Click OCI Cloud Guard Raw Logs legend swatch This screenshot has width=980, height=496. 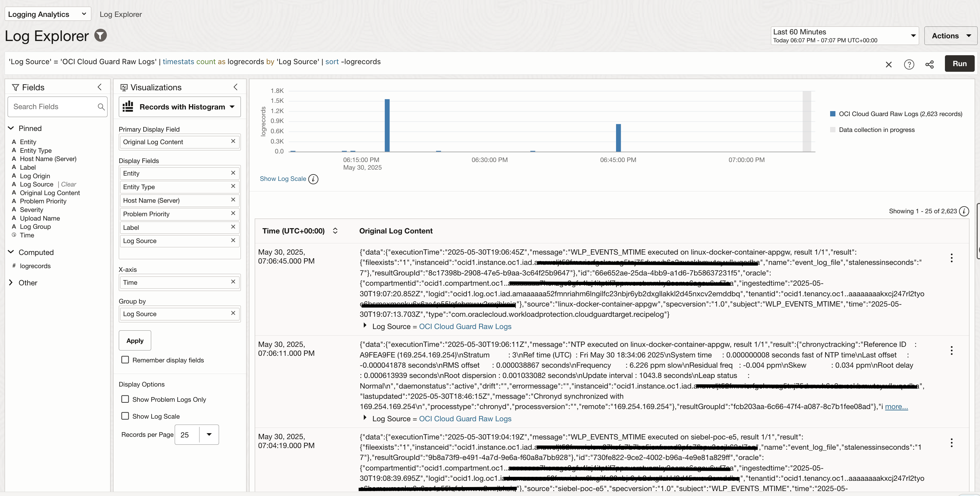[x=833, y=114]
